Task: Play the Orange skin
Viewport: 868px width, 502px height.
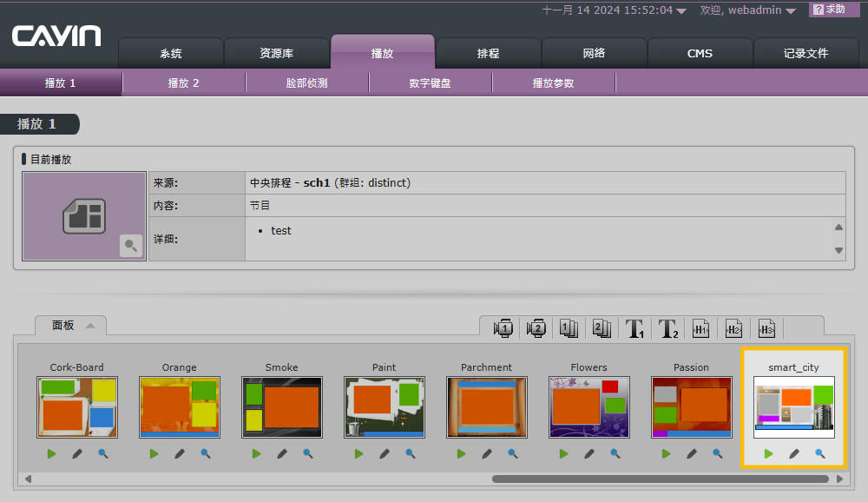Action: pos(154,453)
